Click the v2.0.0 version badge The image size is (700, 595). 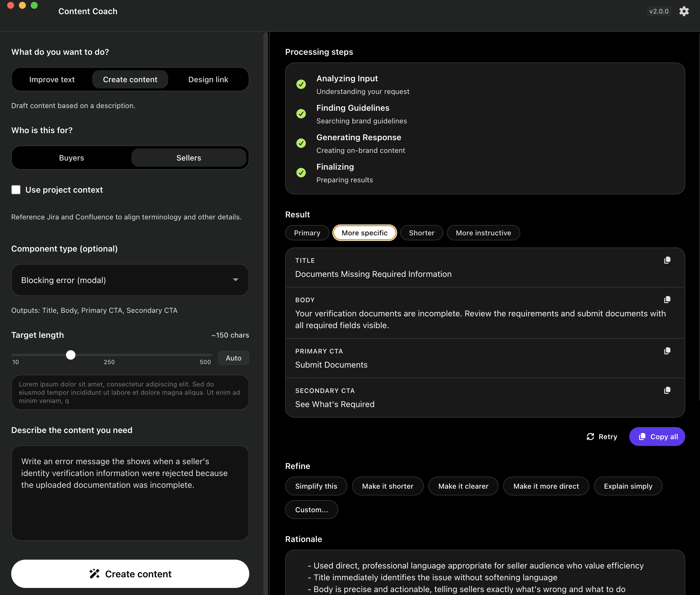coord(659,11)
